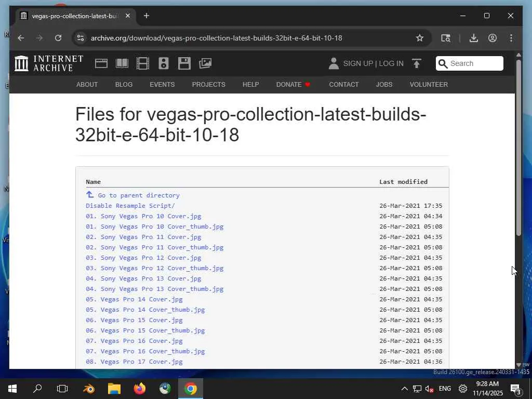Open the PROJECTS menu item
Viewport: 532px width, 399px height.
click(209, 85)
